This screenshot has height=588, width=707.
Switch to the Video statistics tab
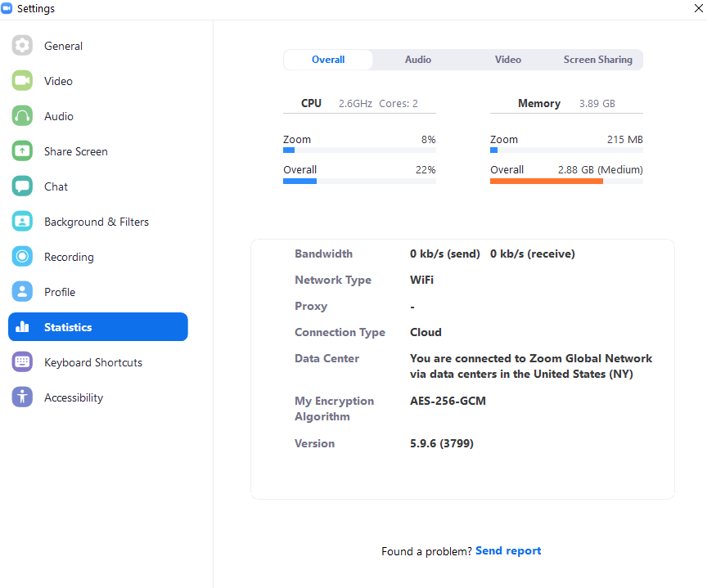(507, 60)
